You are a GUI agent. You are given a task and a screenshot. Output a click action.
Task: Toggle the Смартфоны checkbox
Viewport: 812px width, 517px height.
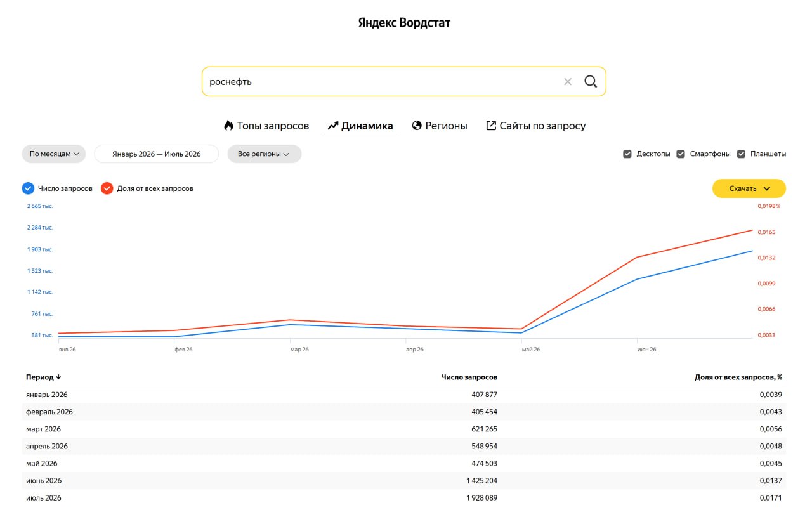(x=681, y=154)
